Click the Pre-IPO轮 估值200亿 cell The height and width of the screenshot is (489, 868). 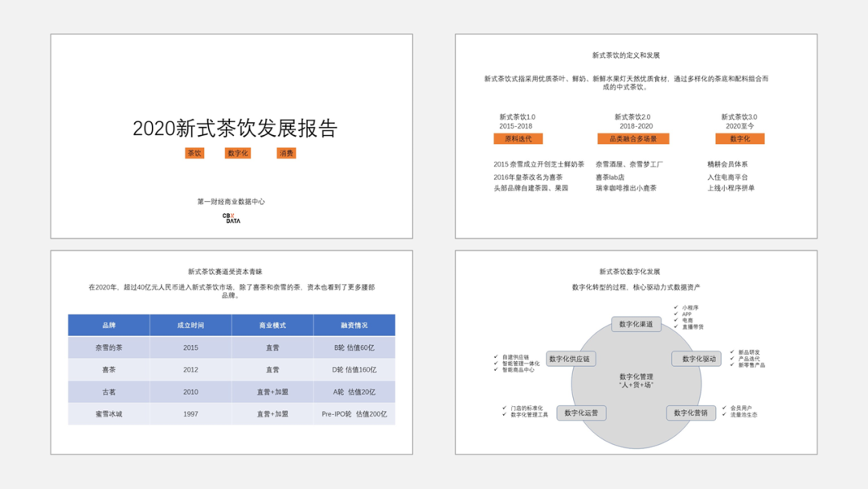[x=354, y=413]
